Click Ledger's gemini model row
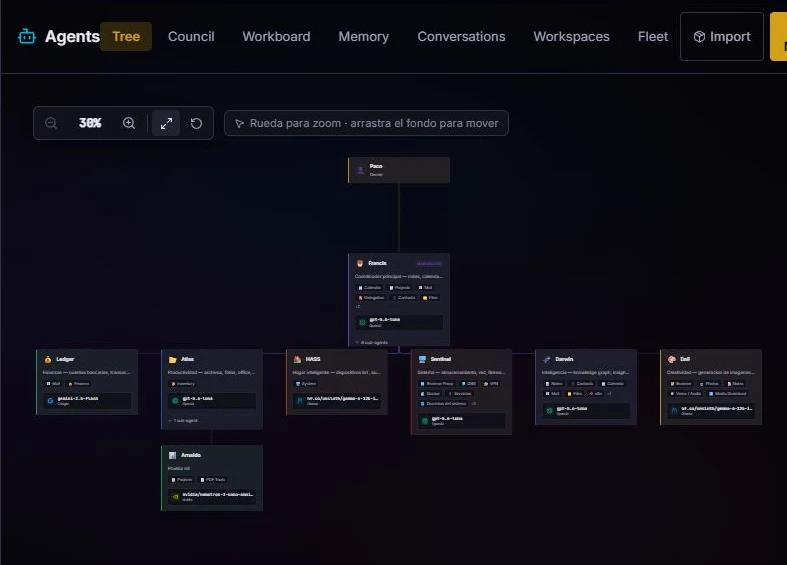This screenshot has height=565, width=787. [x=87, y=401]
